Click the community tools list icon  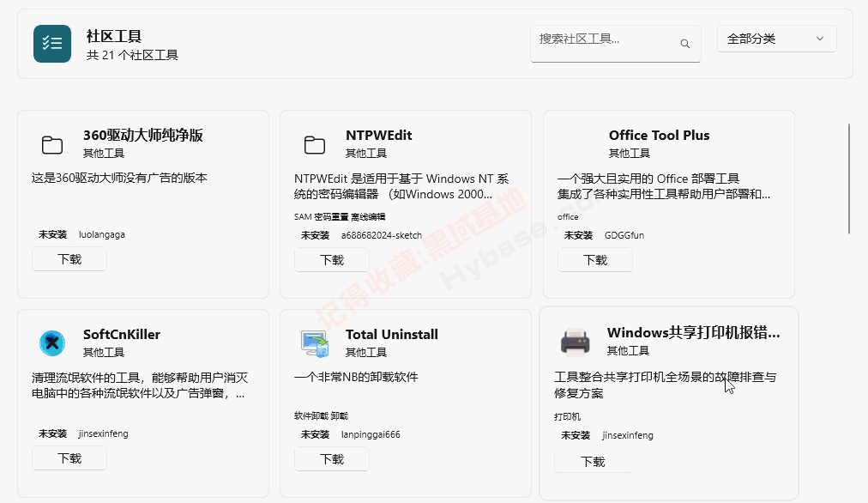[x=52, y=44]
